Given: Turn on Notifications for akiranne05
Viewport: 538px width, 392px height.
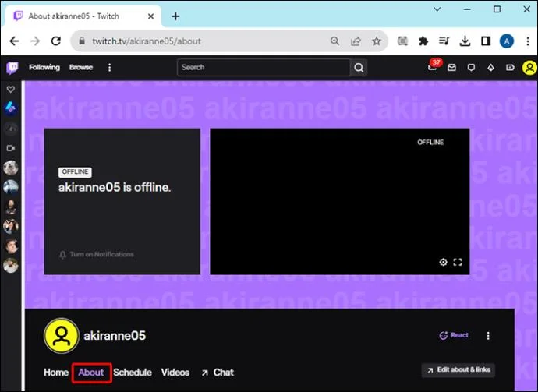Looking at the screenshot, I should point(97,255).
